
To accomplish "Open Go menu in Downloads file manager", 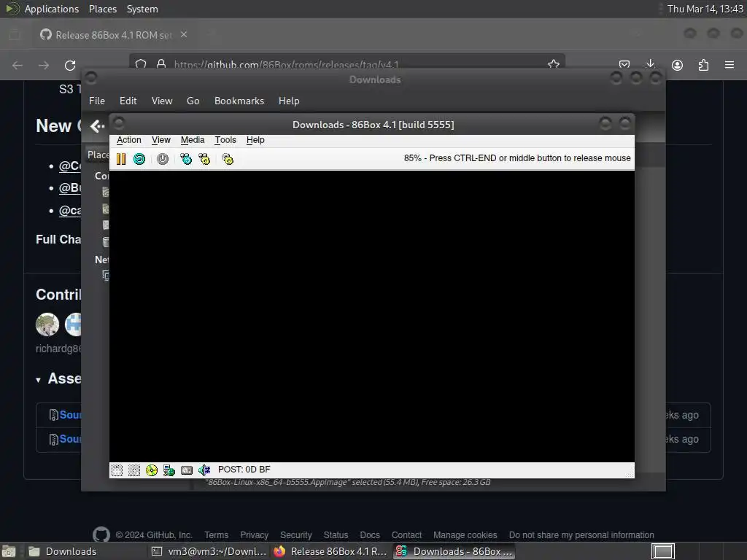I will click(x=193, y=101).
